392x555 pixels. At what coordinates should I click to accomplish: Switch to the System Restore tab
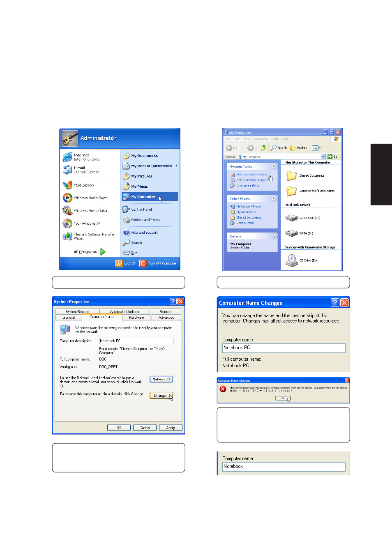tap(77, 311)
